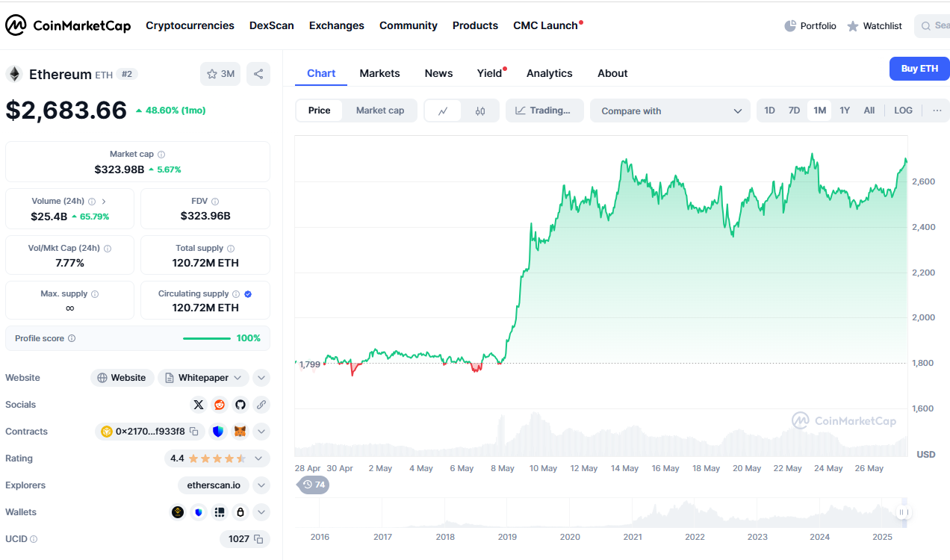950x560 pixels.
Task: Switch to the Analytics tab
Action: 550,73
